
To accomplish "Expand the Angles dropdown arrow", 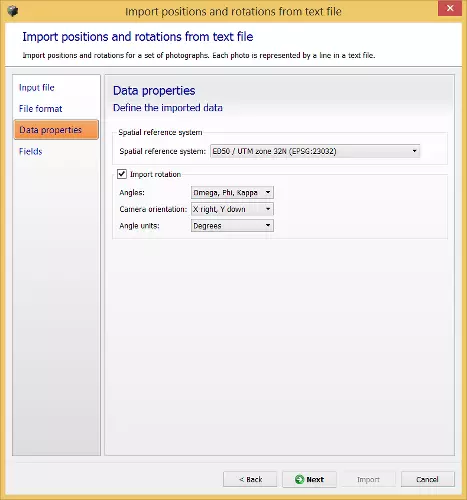I will (268, 192).
